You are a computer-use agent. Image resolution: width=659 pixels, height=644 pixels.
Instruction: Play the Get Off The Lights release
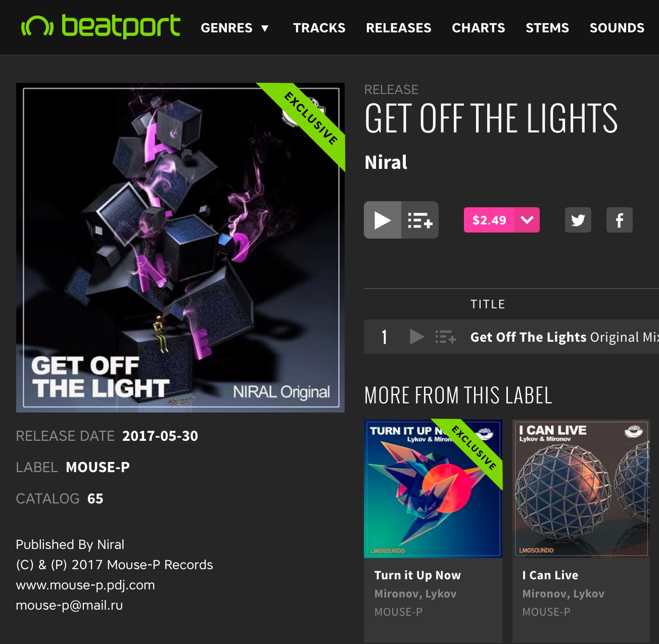383,220
